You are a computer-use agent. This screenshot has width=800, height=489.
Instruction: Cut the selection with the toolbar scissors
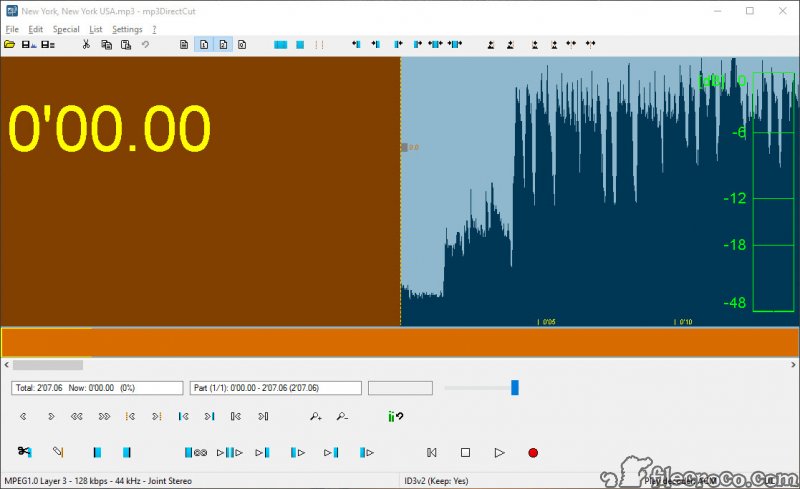pos(86,44)
